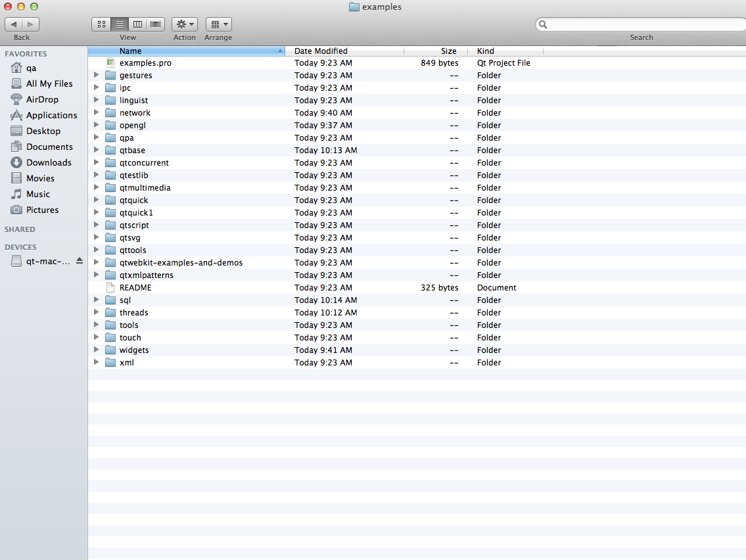Switch to column view mode
The width and height of the screenshot is (746, 560).
pyautogui.click(x=137, y=24)
